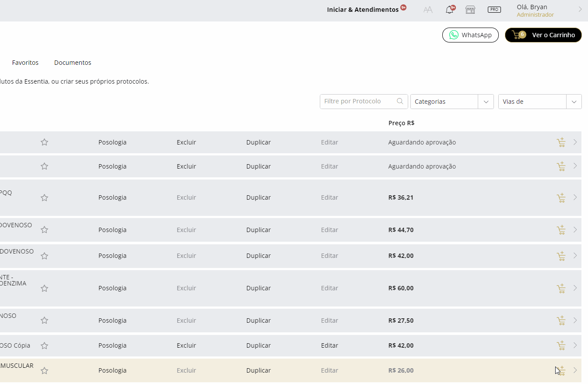Viewport: 588px width, 384px height.
Task: Add the R$ 27,50 protocol to cart
Action: [x=561, y=321]
